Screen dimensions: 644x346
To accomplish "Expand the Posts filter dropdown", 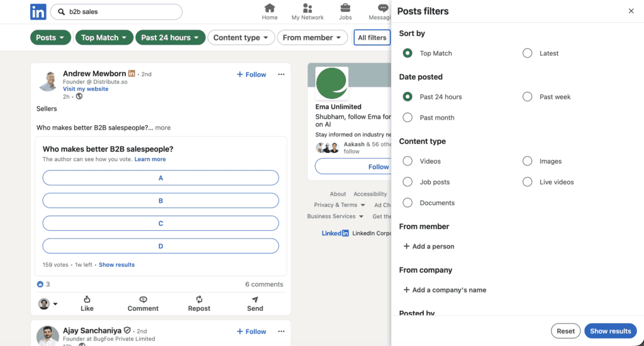I will point(50,38).
